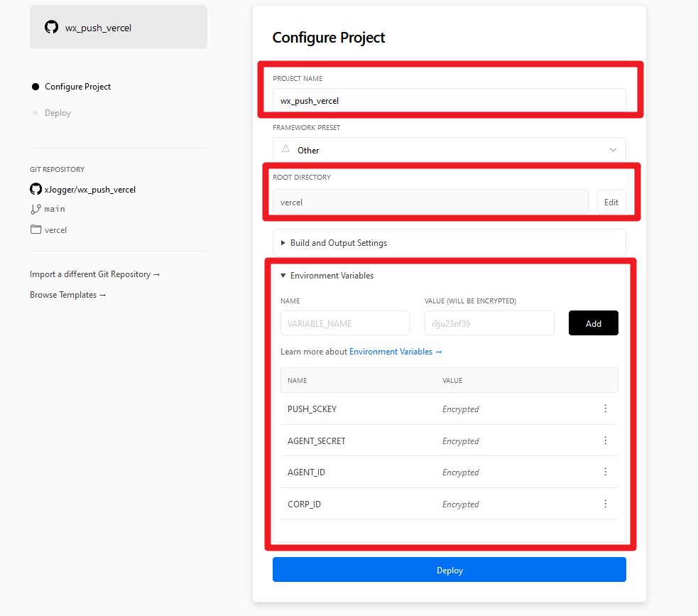Click Encrypted value in CORP_ID row
Screen dimensions: 698x616
coord(461,504)
